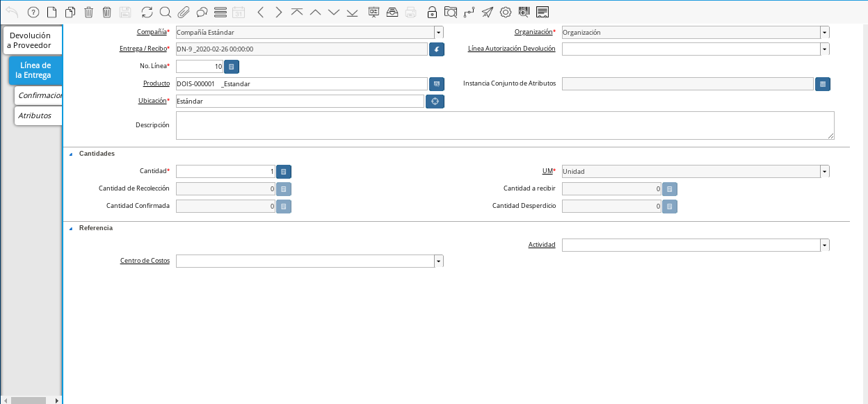Image resolution: width=868 pixels, height=404 pixels.
Task: Click the Lock record padlock icon
Action: (432, 12)
